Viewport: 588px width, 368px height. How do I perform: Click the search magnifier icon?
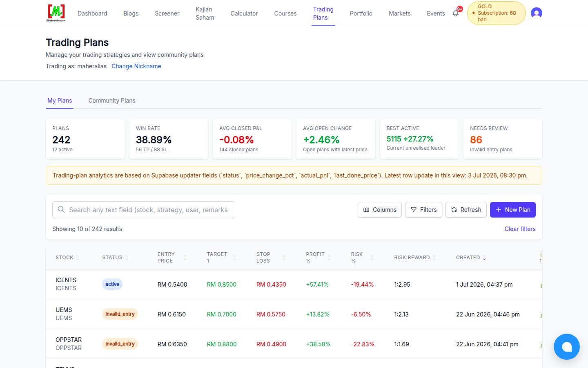[61, 209]
